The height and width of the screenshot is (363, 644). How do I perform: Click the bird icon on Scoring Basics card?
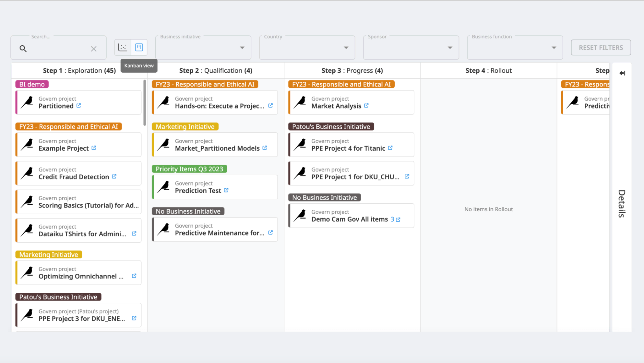point(27,202)
